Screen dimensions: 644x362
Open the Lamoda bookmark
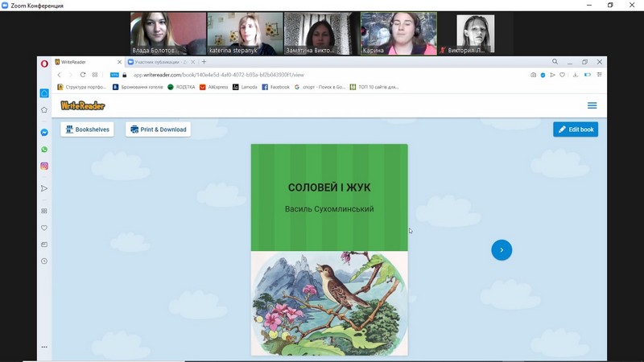(245, 87)
